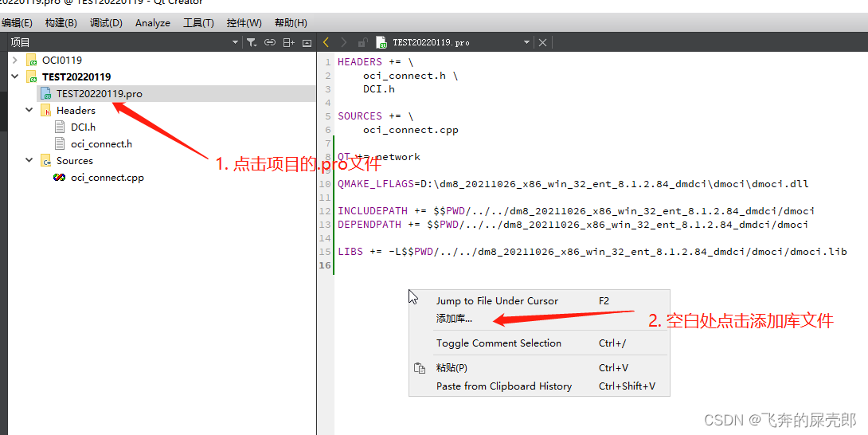Click the Qt file icon beside TEST20220119.pro tab
Image resolution: width=868 pixels, height=435 pixels.
[x=381, y=42]
